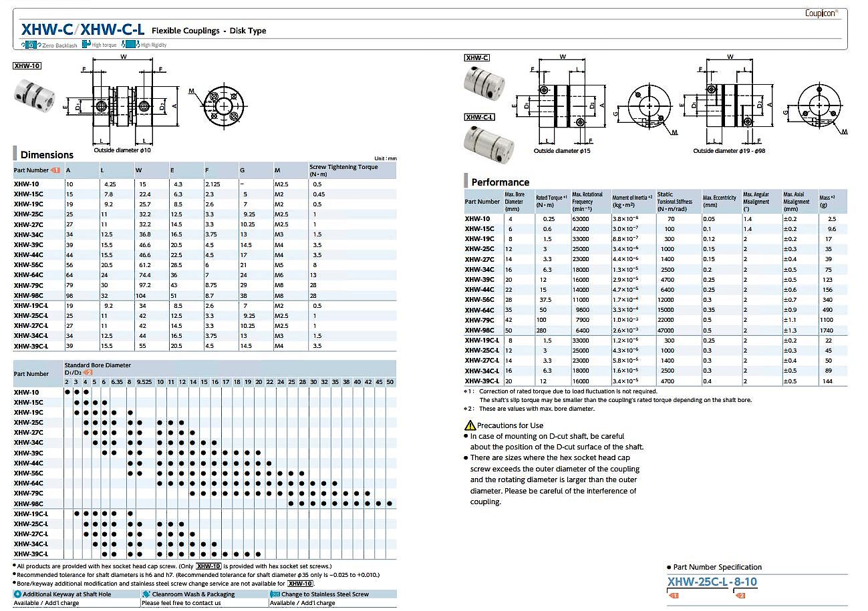Click orange tag 1 beside Dimensions Part Number header
Image resolution: width=868 pixels, height=611 pixels.
55,170
